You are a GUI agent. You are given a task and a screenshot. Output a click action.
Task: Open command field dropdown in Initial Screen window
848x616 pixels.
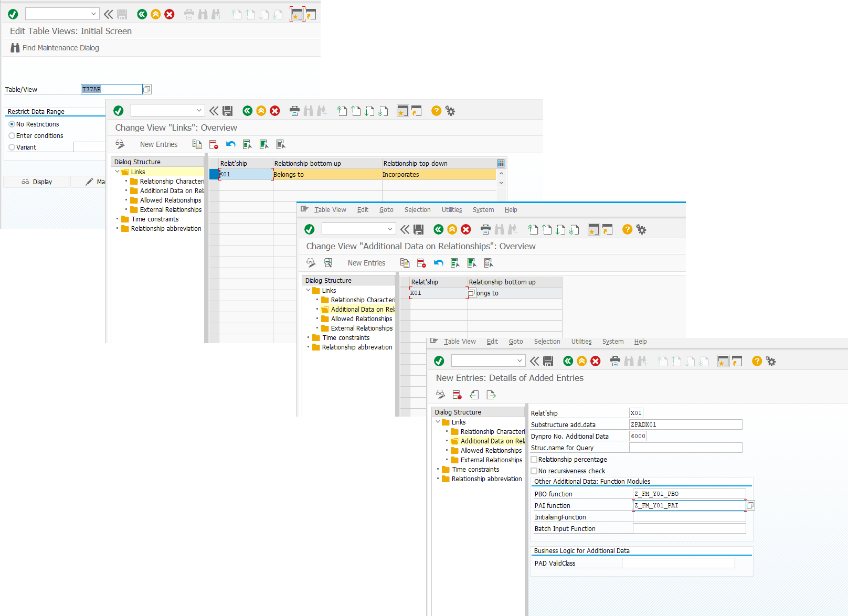[93, 14]
